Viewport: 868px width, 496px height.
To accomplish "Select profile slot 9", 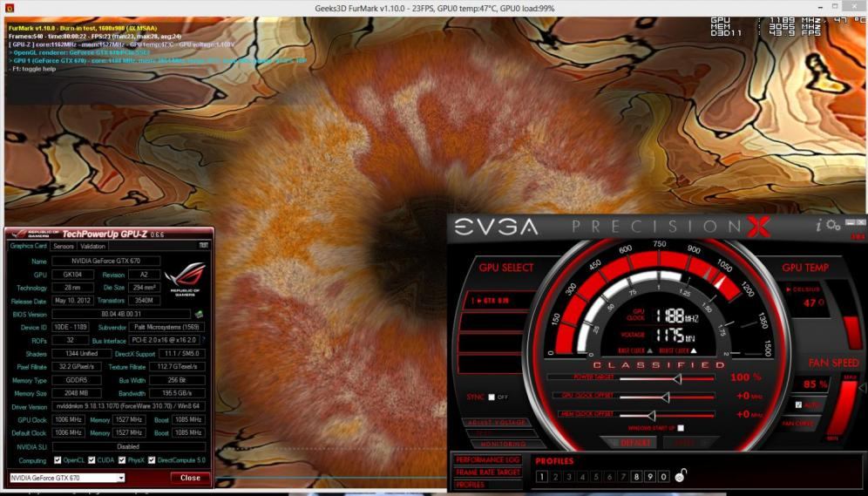I will [x=650, y=476].
